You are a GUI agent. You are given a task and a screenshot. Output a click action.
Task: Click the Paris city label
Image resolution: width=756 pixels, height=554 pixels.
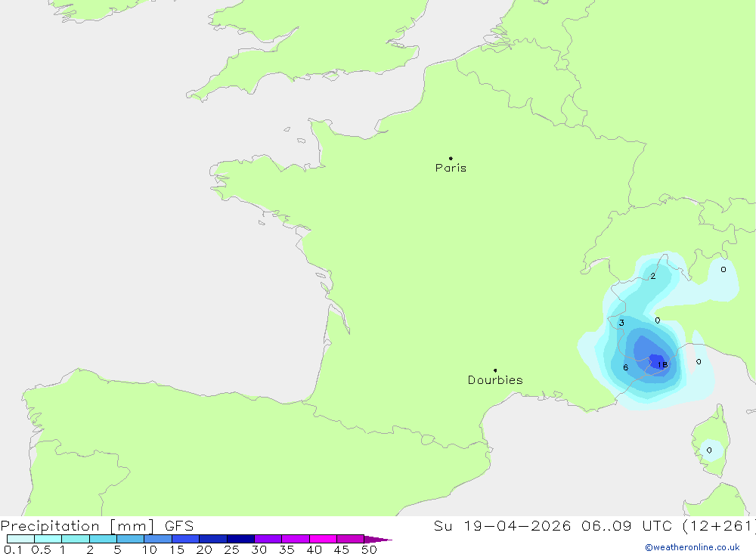click(x=451, y=168)
